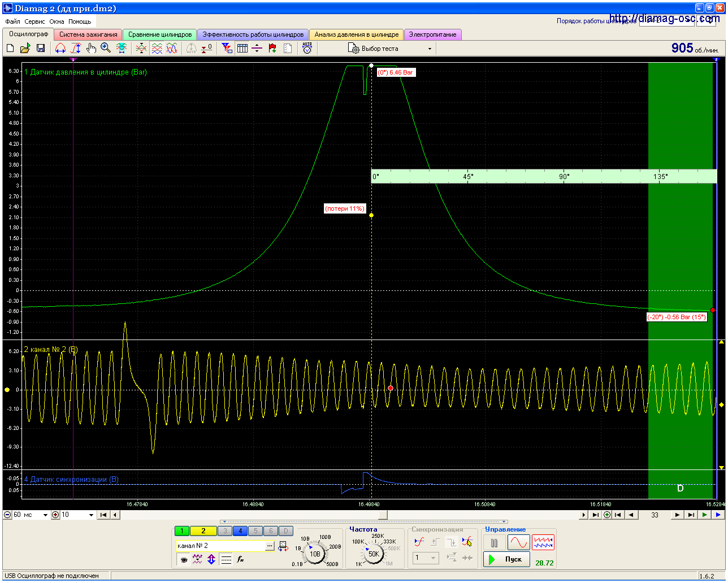
Task: Click the blue play frame button
Action: pyautogui.click(x=718, y=515)
